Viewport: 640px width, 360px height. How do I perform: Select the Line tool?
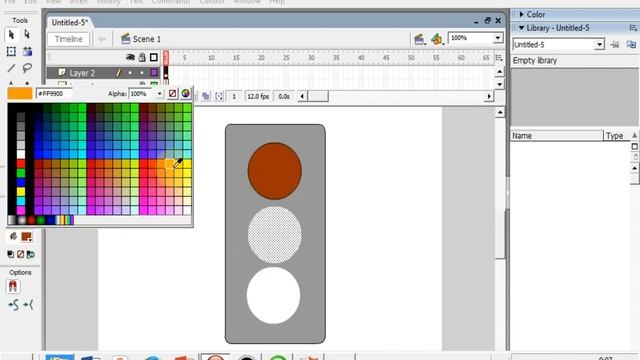(11, 68)
